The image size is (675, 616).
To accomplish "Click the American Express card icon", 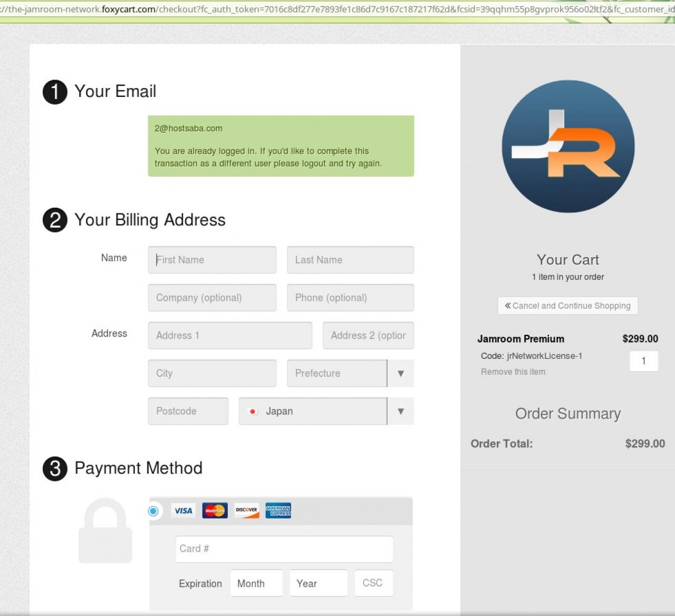I will tap(278, 511).
